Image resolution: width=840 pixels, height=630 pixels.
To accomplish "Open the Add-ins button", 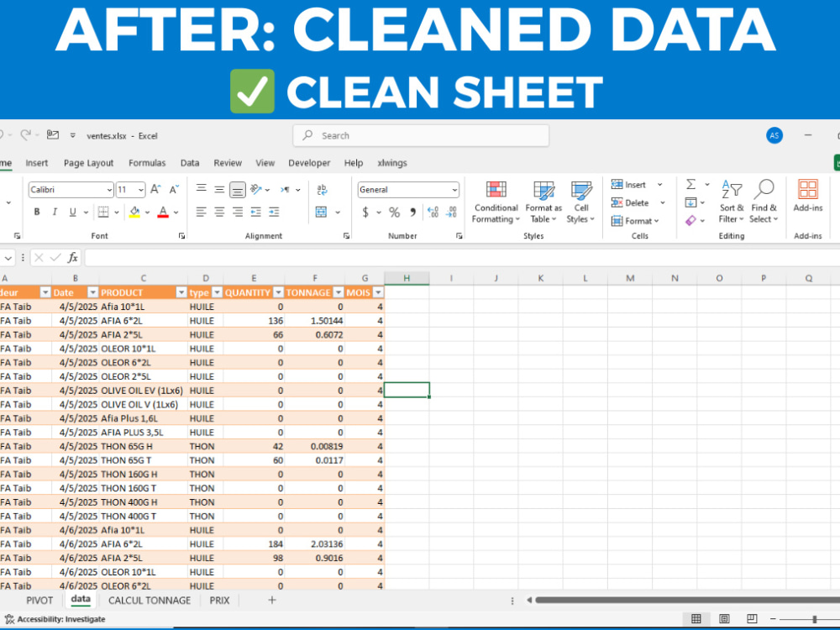I will point(808,196).
